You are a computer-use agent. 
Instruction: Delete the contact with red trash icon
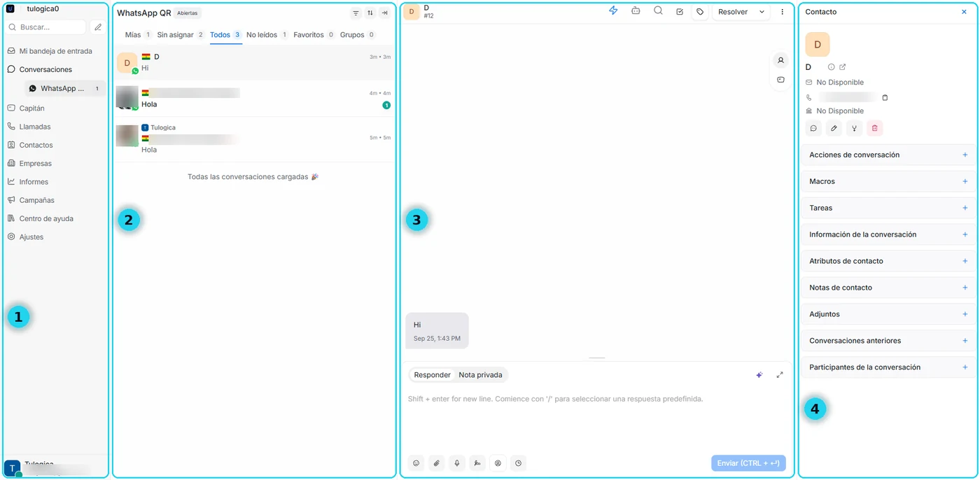tap(875, 128)
